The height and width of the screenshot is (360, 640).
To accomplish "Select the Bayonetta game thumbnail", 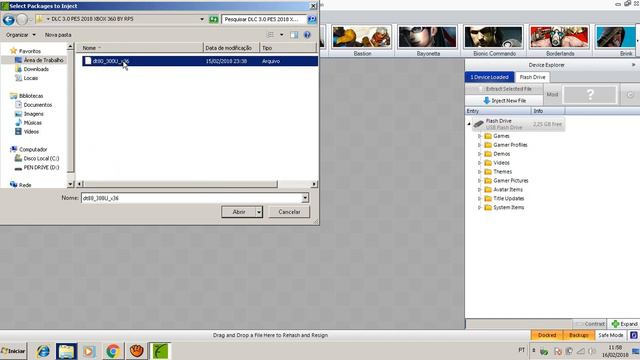I will click(x=427, y=37).
